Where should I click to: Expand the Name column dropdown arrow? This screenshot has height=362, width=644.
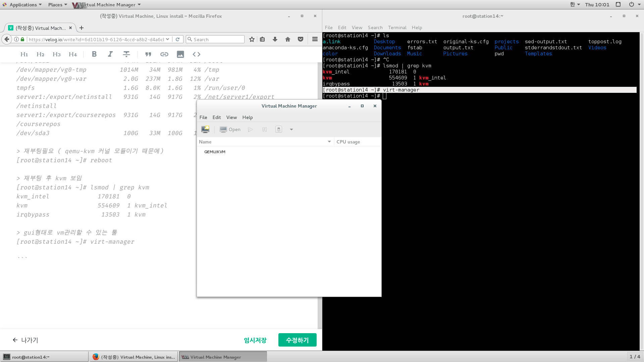(x=329, y=142)
